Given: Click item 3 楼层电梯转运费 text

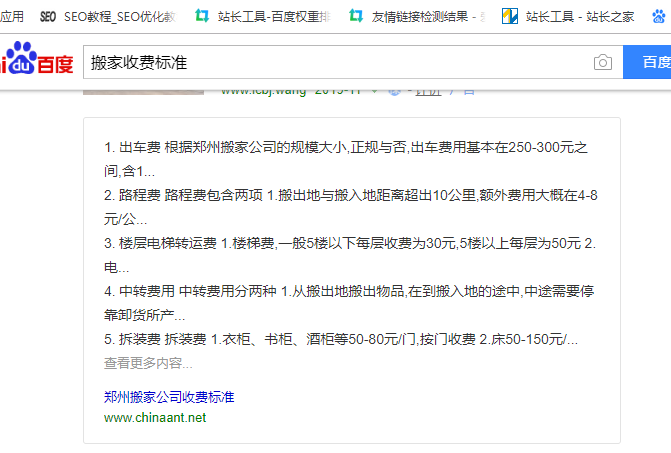Looking at the screenshot, I should tap(350, 255).
